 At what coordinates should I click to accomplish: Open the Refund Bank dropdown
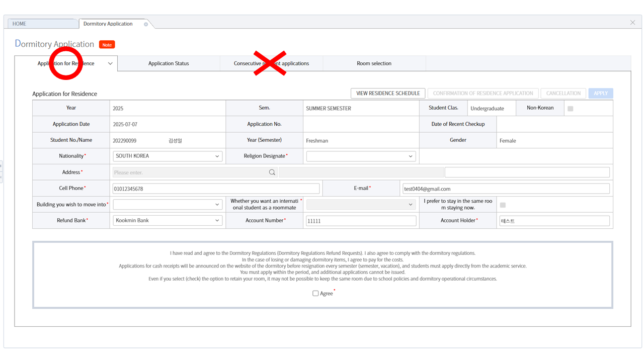[x=167, y=221]
